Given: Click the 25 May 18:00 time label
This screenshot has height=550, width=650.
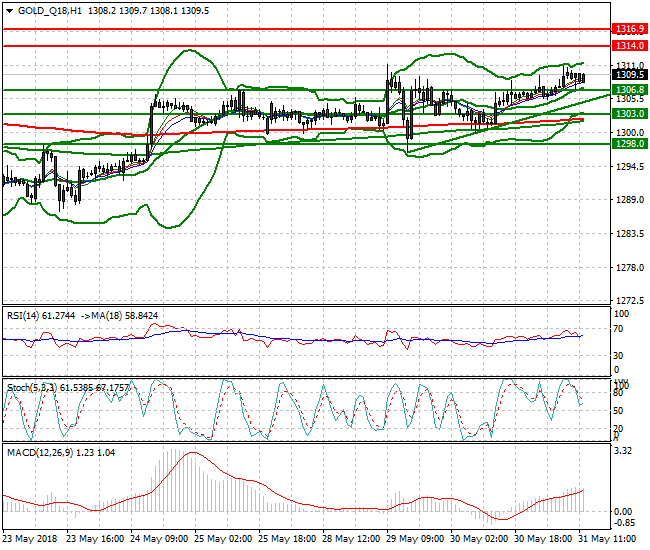Looking at the screenshot, I should click(x=287, y=539).
